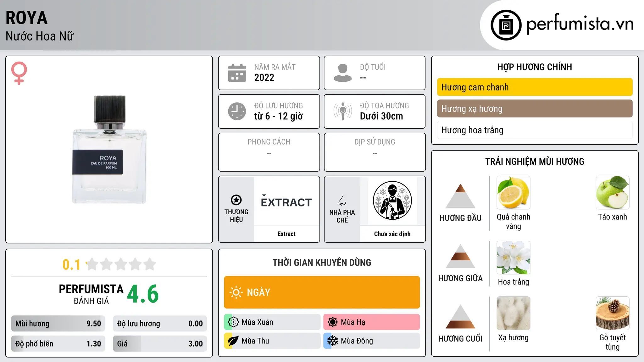Click the Hoa trắng note label

(514, 282)
